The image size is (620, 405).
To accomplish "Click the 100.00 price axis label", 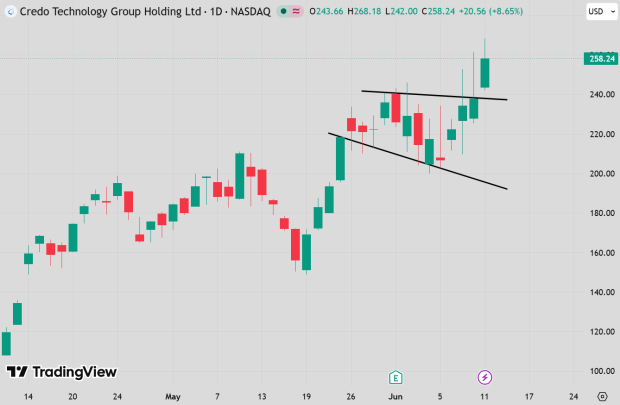I will click(x=602, y=371).
